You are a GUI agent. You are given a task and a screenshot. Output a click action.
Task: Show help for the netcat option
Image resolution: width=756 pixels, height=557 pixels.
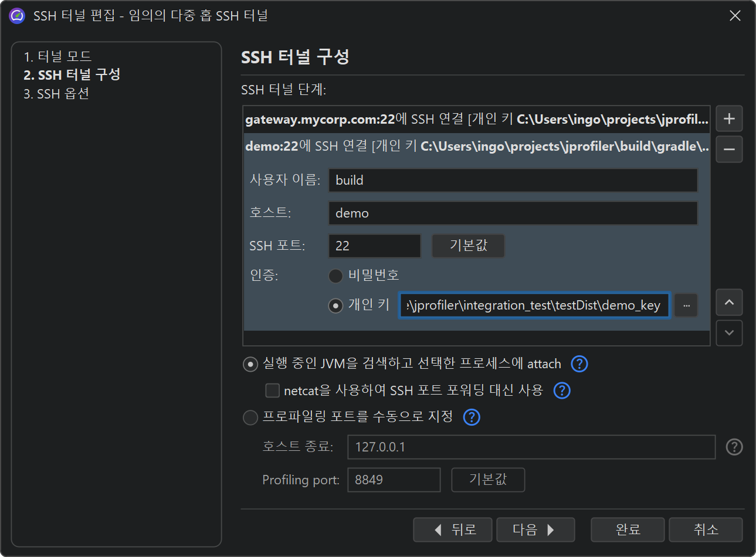(562, 390)
